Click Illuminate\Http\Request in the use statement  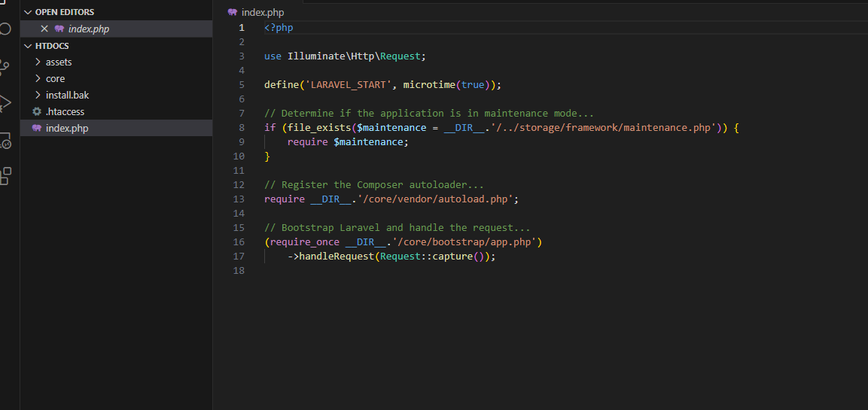[x=355, y=56]
